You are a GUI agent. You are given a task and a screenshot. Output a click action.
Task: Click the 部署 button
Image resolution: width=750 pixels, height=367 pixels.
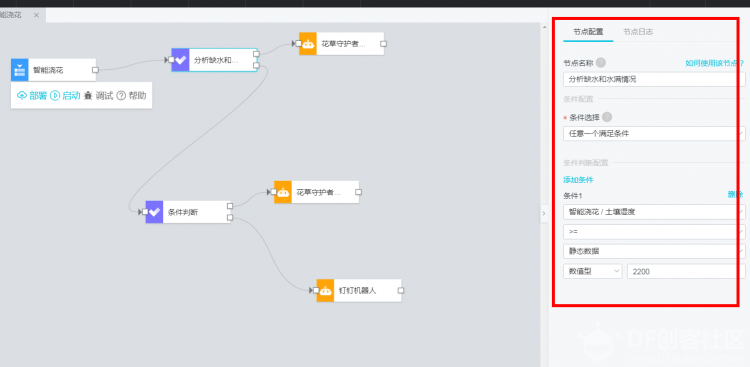(x=32, y=96)
